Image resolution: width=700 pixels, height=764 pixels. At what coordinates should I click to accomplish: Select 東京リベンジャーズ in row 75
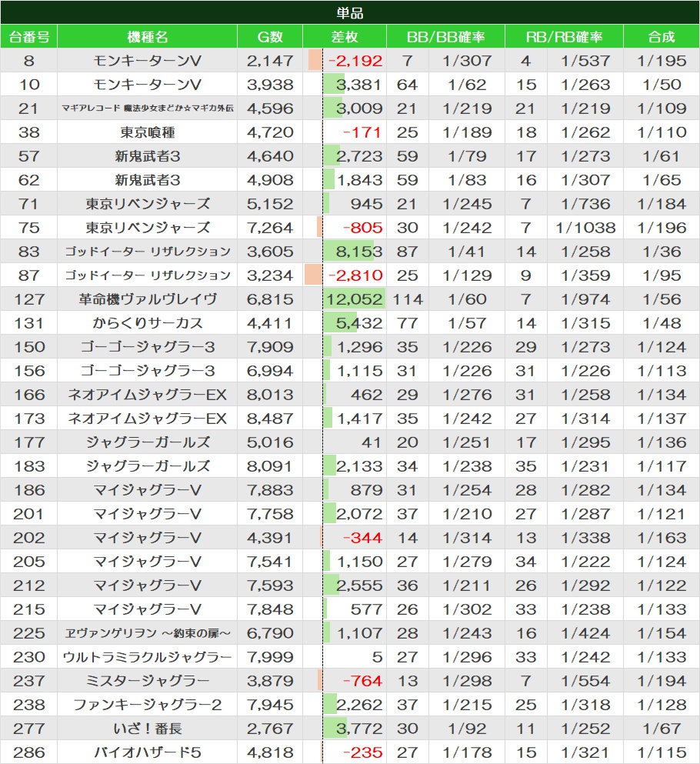point(147,228)
